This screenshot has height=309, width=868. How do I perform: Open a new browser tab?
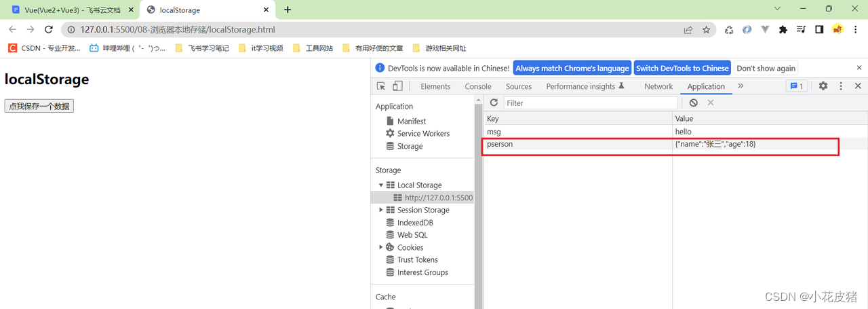(288, 10)
